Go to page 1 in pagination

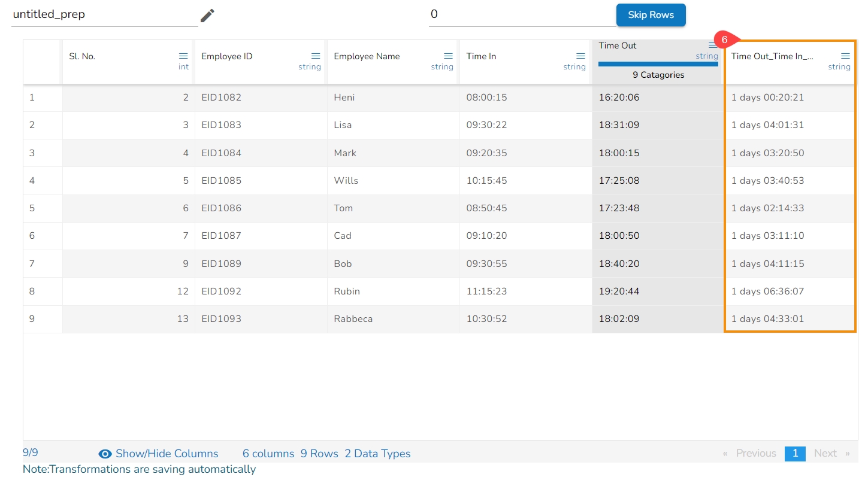coord(795,453)
